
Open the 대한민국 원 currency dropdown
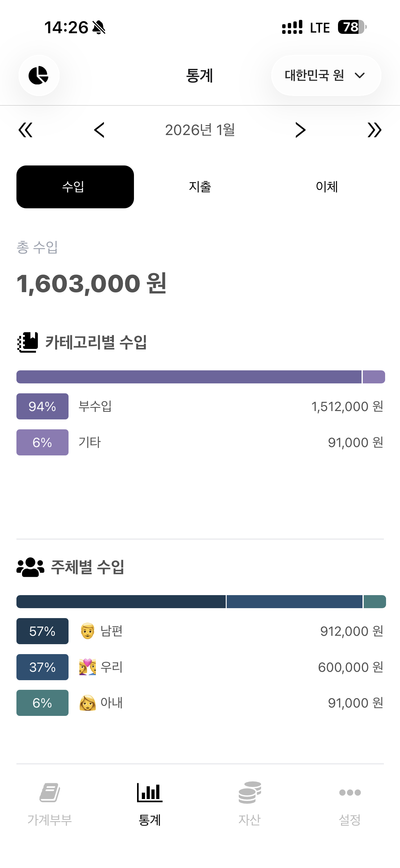[x=326, y=75]
